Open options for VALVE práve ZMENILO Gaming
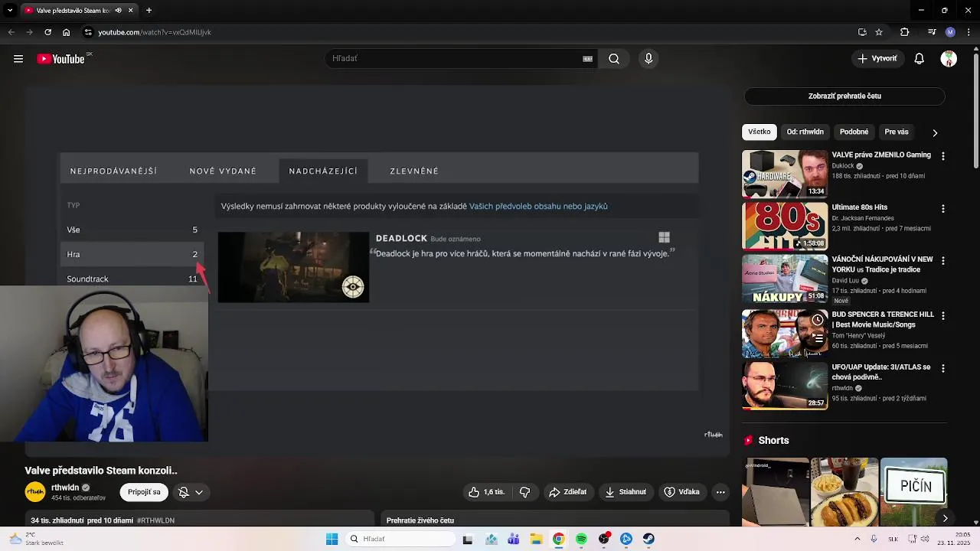This screenshot has height=551, width=980. pos(942,156)
